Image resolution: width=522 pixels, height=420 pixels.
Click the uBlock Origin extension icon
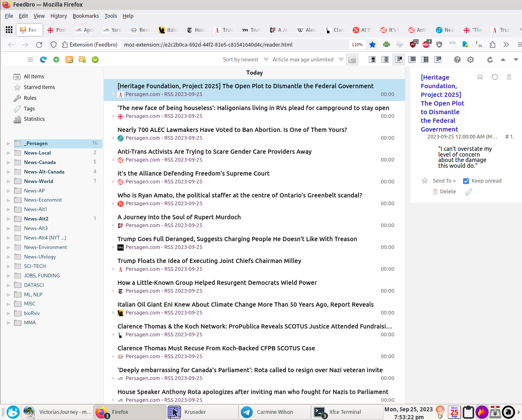(413, 44)
